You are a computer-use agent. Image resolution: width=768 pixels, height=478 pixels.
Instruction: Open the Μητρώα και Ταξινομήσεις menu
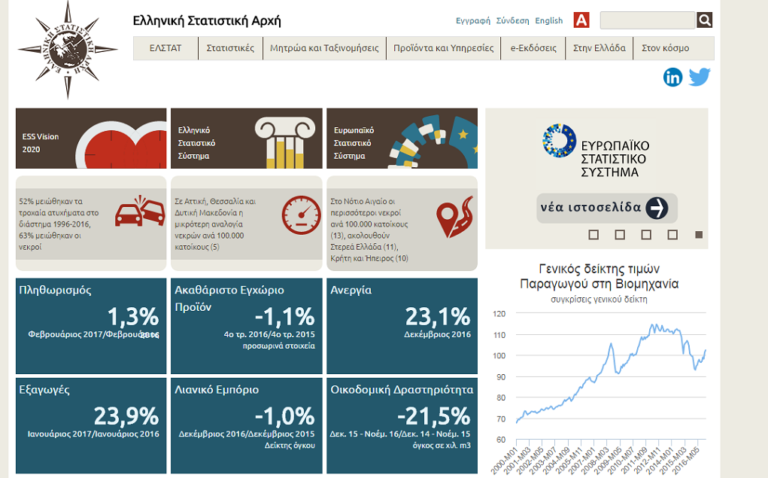click(324, 48)
